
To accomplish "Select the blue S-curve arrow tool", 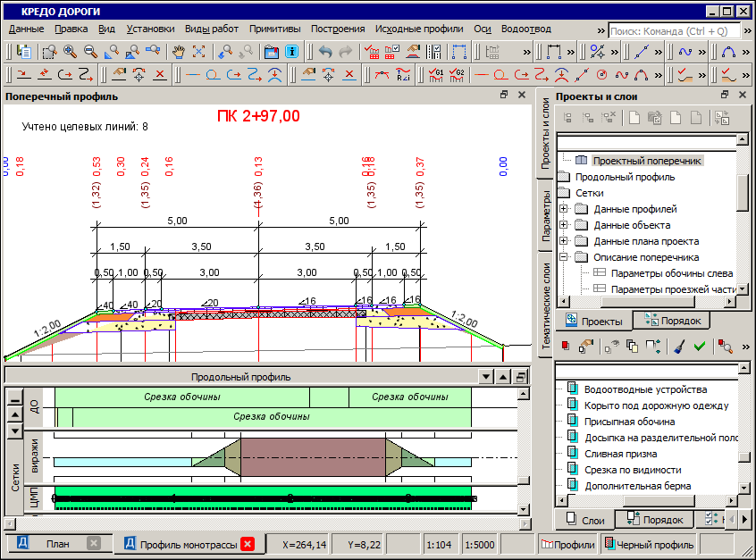I will (x=254, y=75).
